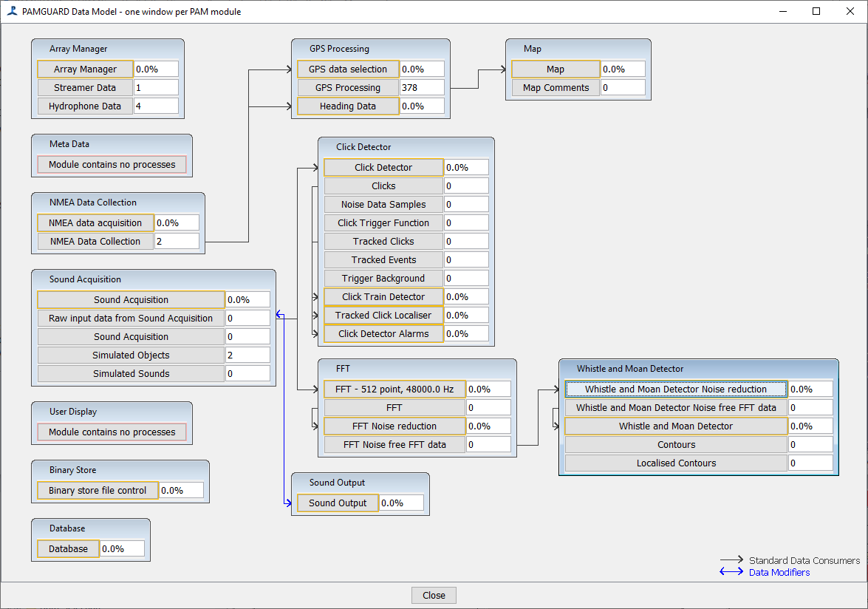Select the Heading Data process
The image size is (868, 609).
coord(348,106)
